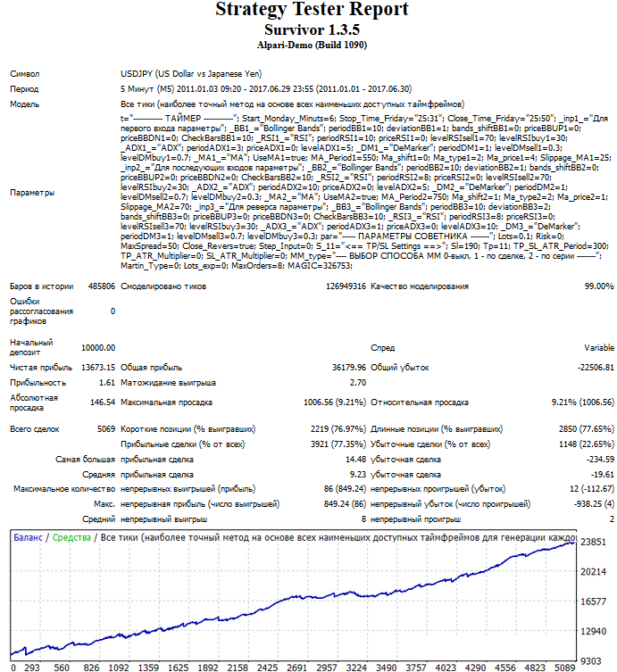Image resolution: width=617 pixels, height=672 pixels.
Task: Click 'Всего сделок' label
Action: (35, 429)
